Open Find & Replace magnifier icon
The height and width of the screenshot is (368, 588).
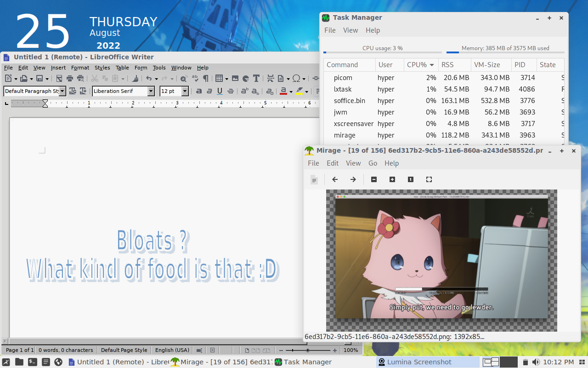184,79
